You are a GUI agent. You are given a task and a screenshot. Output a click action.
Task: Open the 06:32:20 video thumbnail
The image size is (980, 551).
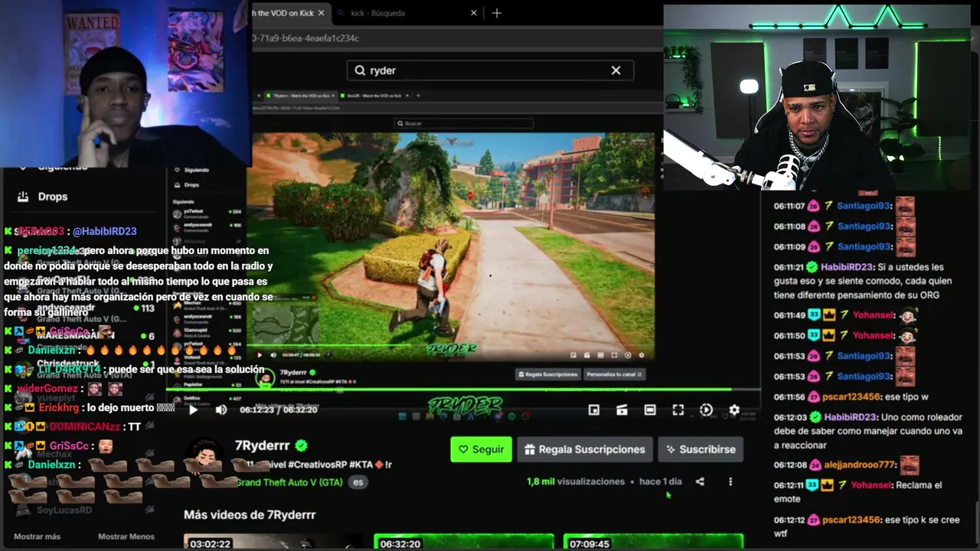(x=463, y=542)
